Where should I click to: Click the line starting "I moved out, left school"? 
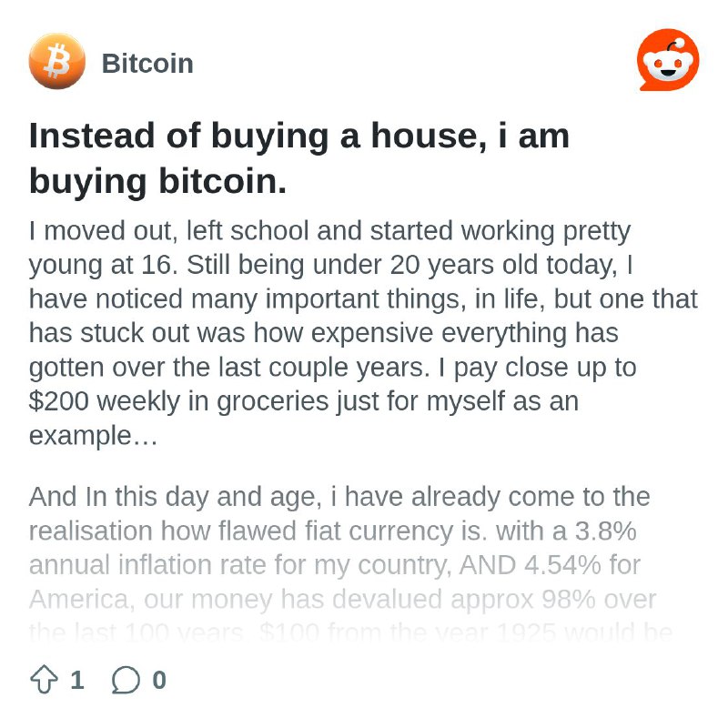coord(329,231)
